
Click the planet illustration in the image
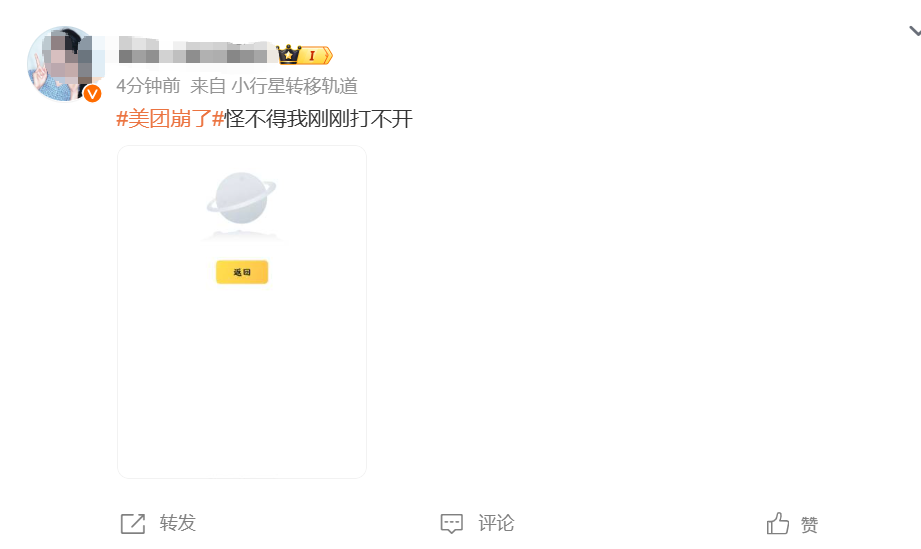click(241, 198)
